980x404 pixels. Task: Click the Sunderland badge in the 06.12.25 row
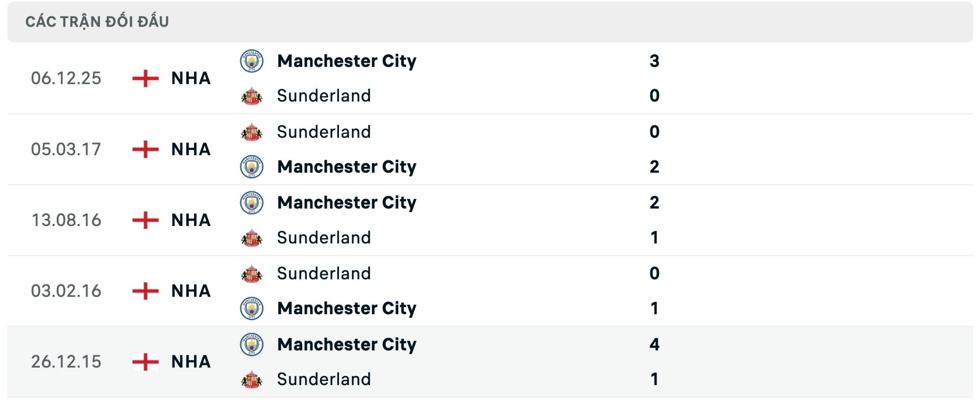tap(252, 96)
